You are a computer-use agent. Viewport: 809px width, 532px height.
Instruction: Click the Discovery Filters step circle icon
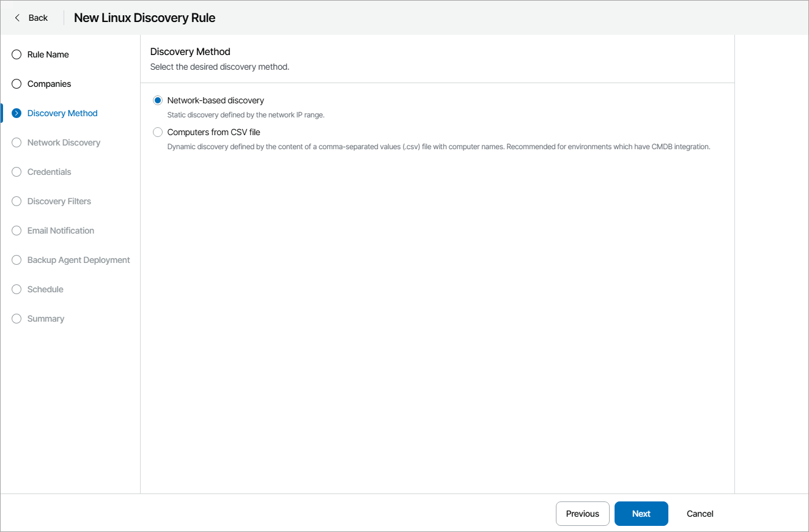coord(16,201)
